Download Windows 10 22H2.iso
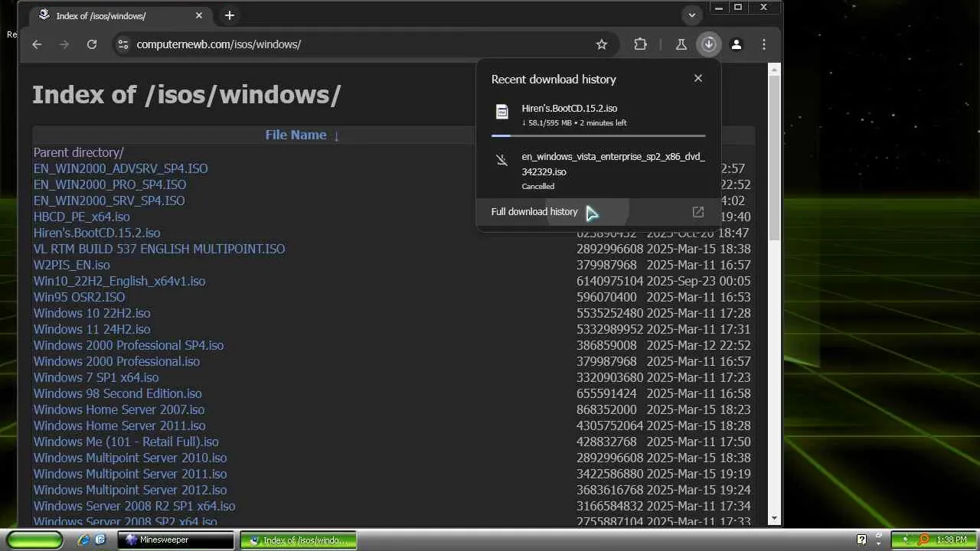980x551 pixels. tap(92, 313)
